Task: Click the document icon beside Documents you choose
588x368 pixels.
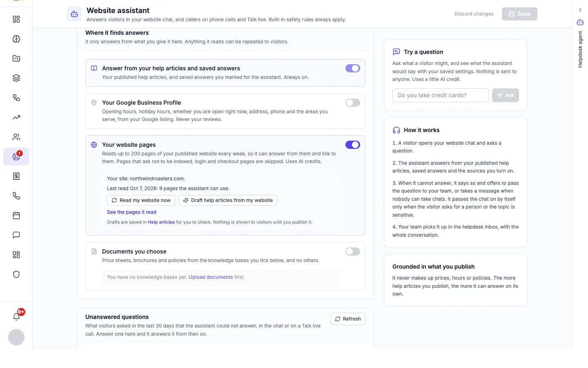Action: 94,251
